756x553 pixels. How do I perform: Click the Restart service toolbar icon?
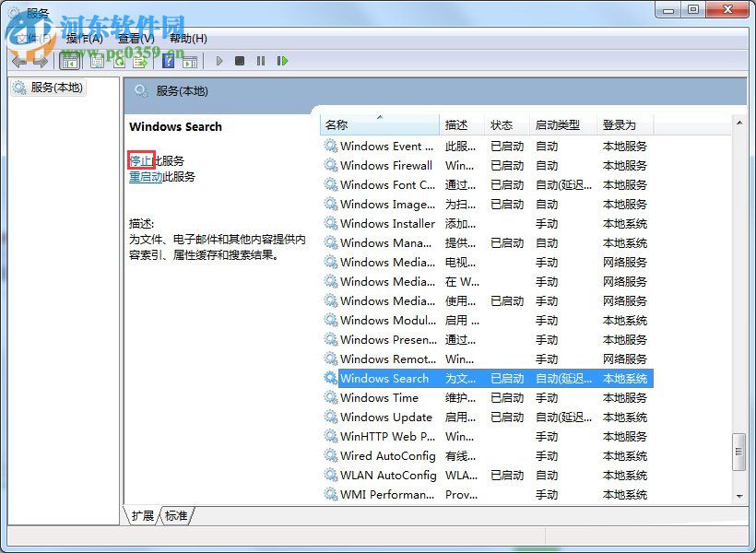point(282,61)
